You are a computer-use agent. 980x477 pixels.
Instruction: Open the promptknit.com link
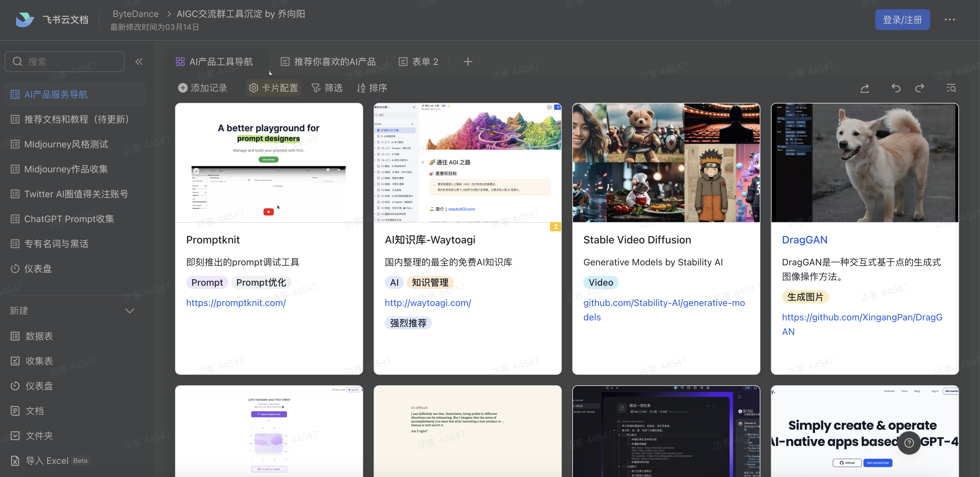coord(236,303)
